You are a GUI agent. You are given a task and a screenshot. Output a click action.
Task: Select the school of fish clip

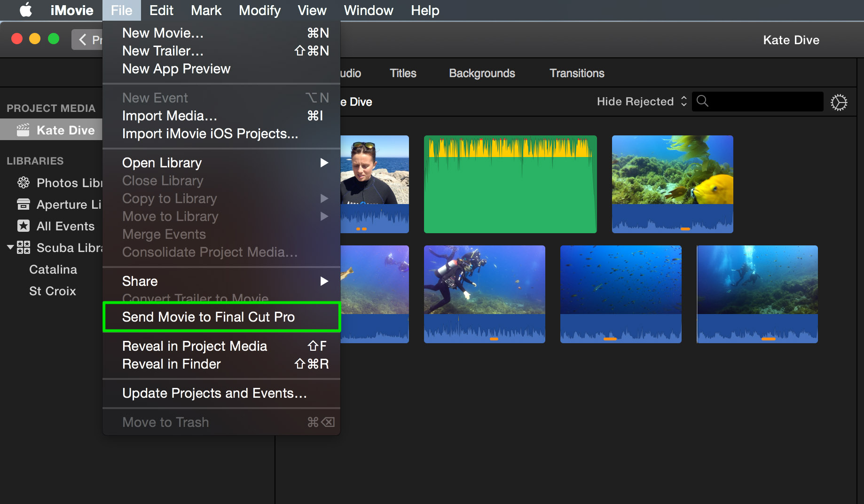point(621,294)
